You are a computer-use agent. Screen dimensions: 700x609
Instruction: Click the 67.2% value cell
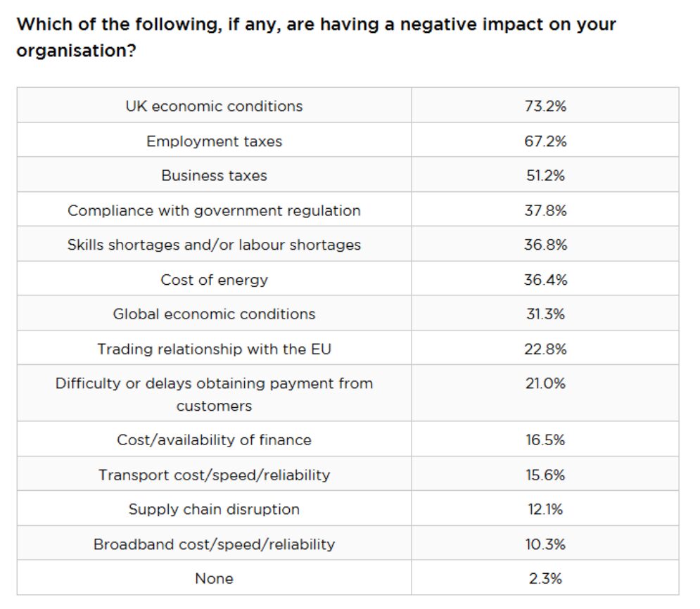coord(545,141)
